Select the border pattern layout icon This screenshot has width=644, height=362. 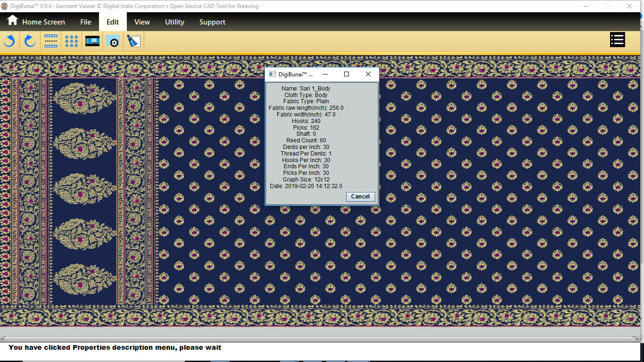coord(51,41)
